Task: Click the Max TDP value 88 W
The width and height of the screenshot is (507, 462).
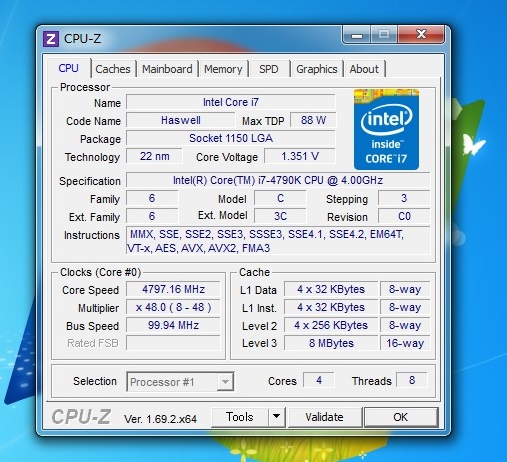Action: coord(313,120)
